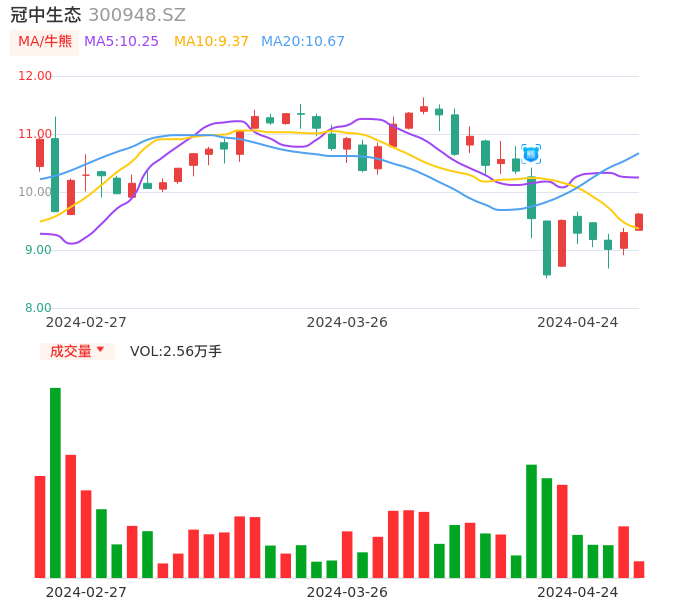Click the 2024-02-27 date label under candlestick chart

tap(86, 322)
